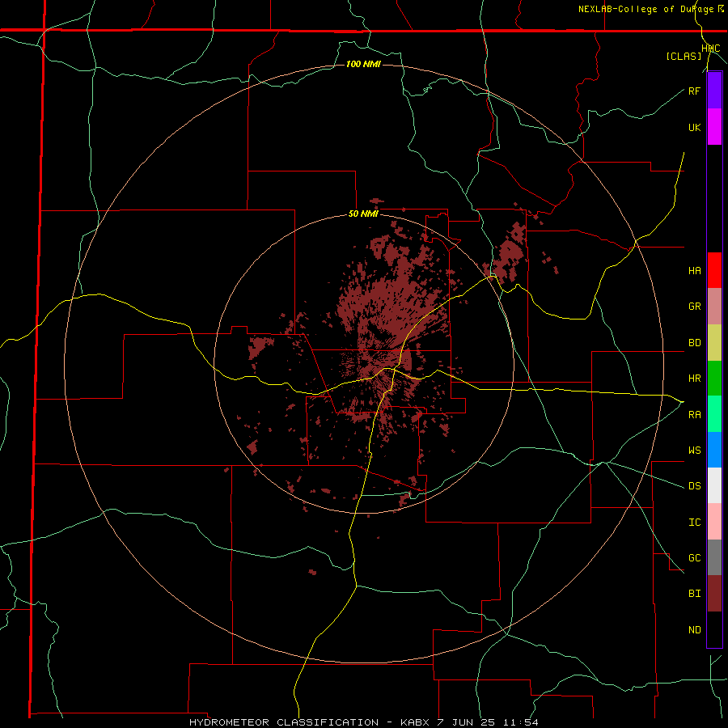Click the IC legend label
This screenshot has height=728, width=728.
click(x=694, y=523)
